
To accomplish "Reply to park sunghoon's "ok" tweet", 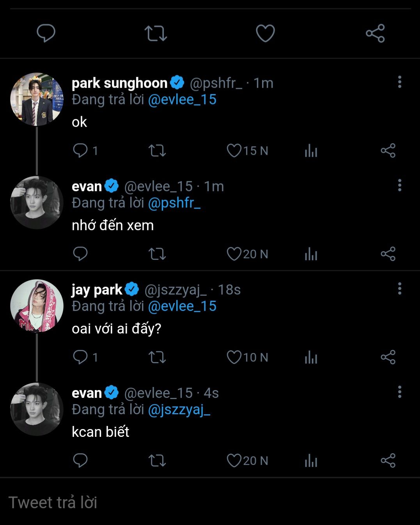I will (x=80, y=151).
